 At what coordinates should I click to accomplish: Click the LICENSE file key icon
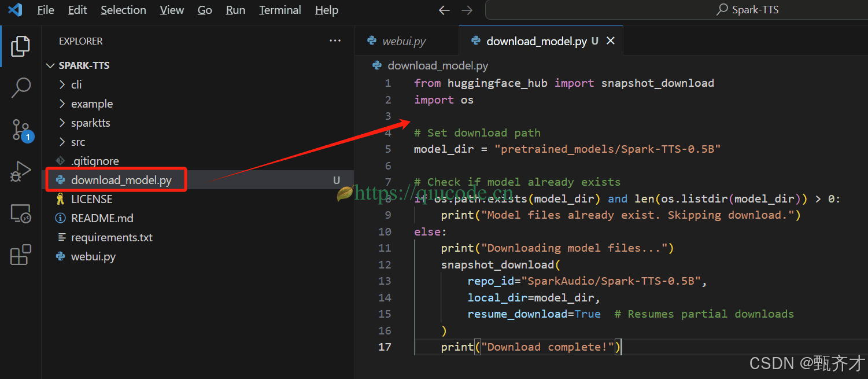click(x=60, y=199)
